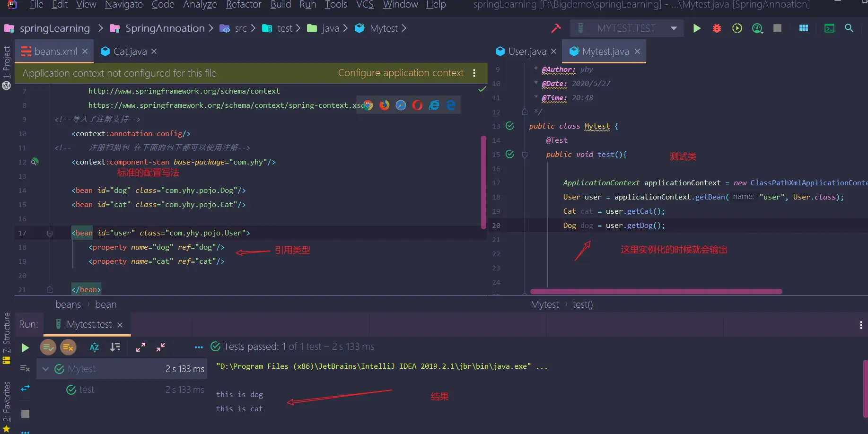Image resolution: width=868 pixels, height=434 pixels.
Task: Run MYTEST.TEST using the main toolbar play button
Action: click(697, 28)
